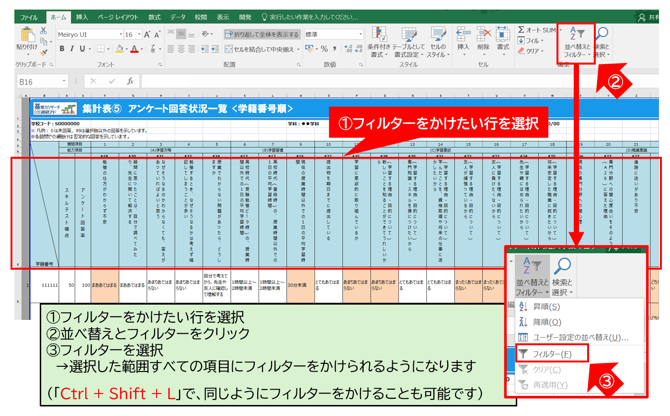Open 並べ替えとフィルター in the main ribbon

click(577, 42)
